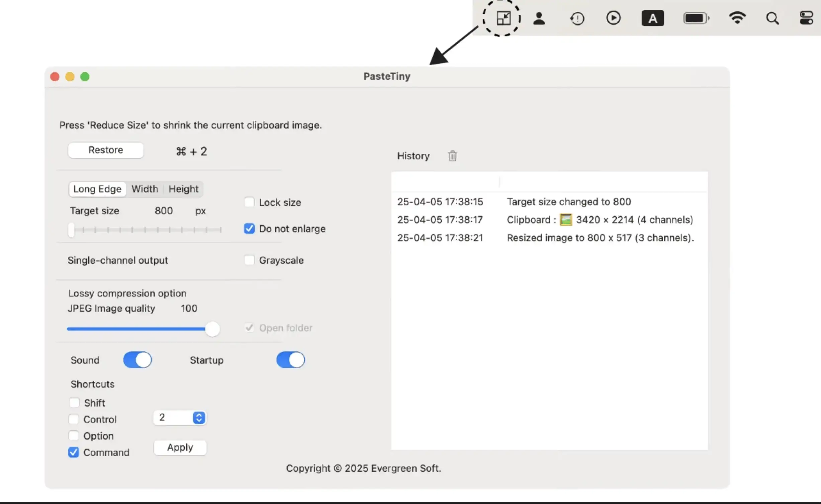This screenshot has width=821, height=504.
Task: Turn off the Sound switch
Action: click(138, 360)
